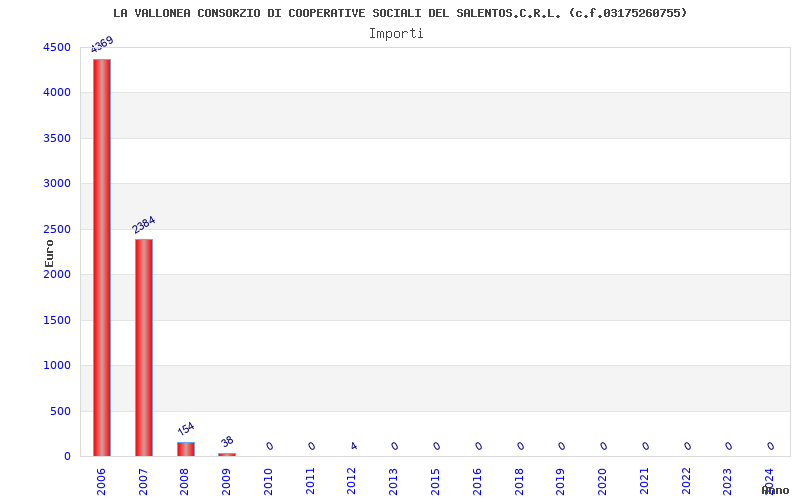The width and height of the screenshot is (800, 500).
Task: Select x-axis year label 2021
Action: 644,481
